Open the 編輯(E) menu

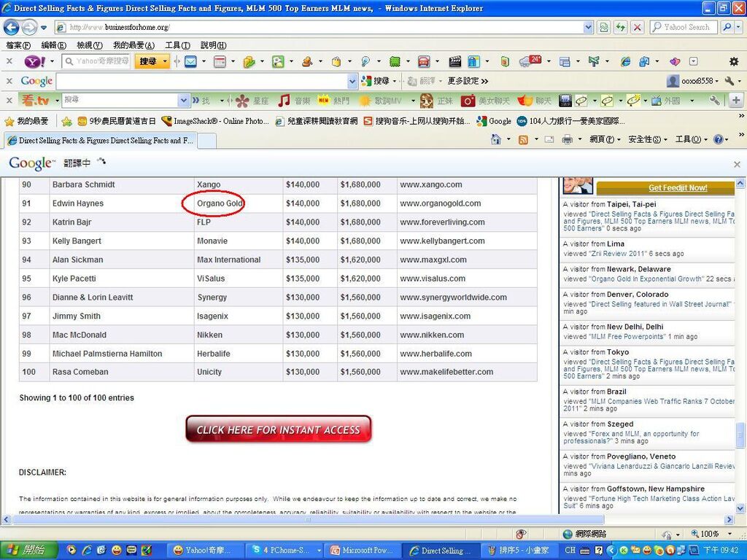tap(54, 45)
